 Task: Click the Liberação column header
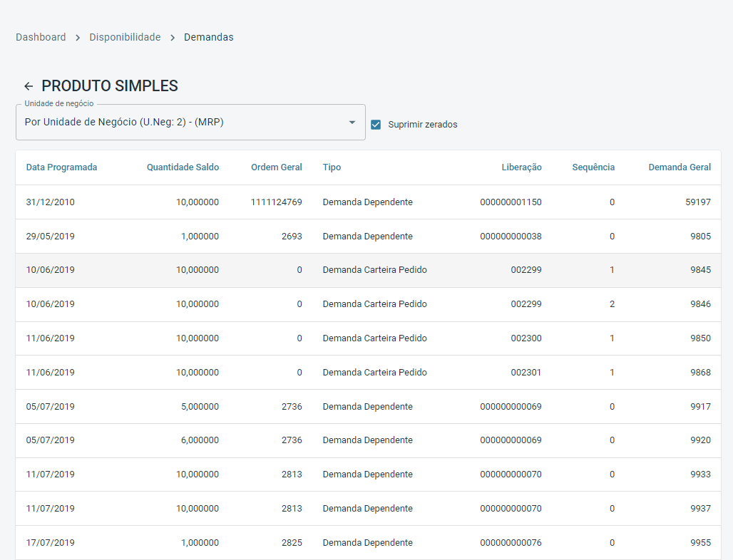coord(521,167)
